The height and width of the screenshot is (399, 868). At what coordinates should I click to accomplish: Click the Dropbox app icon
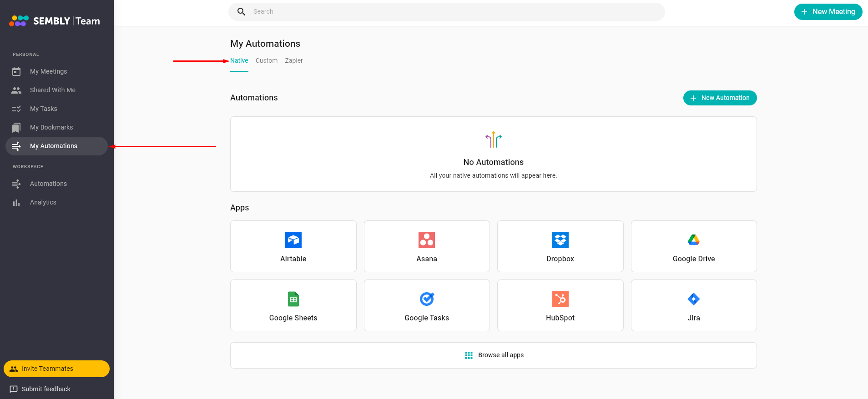click(560, 240)
